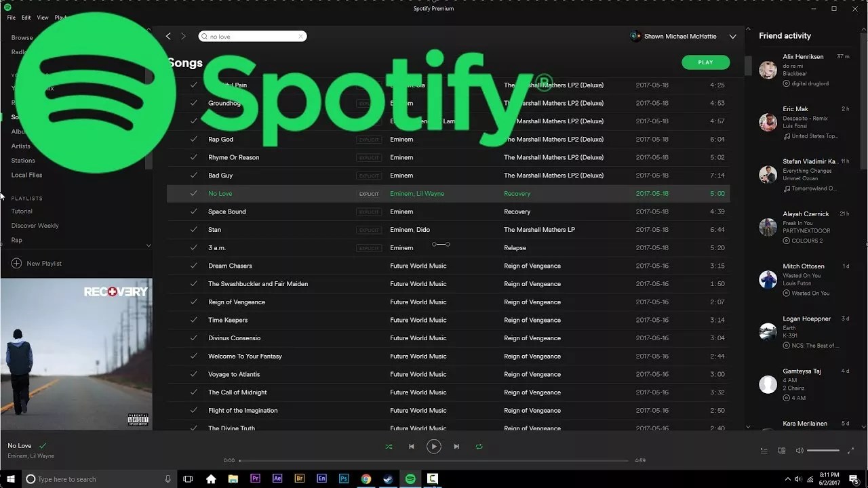This screenshot has height=488, width=868.
Task: Click the repeat icon in playback bar
Action: [479, 447]
